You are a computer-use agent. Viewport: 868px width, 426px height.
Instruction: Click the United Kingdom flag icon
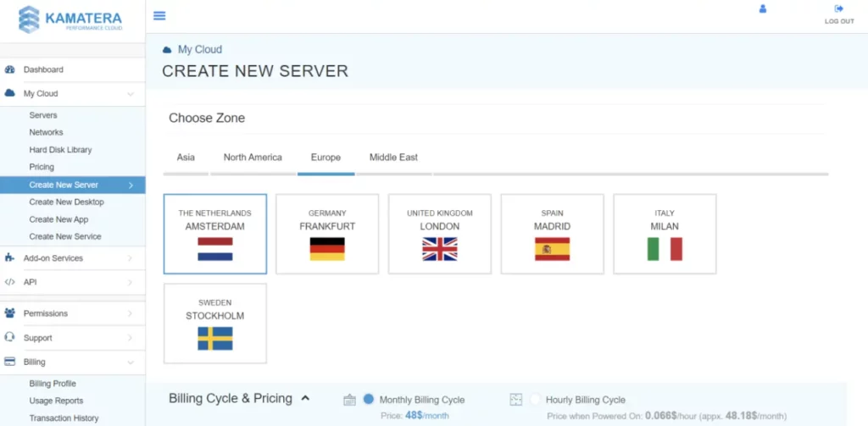point(440,249)
